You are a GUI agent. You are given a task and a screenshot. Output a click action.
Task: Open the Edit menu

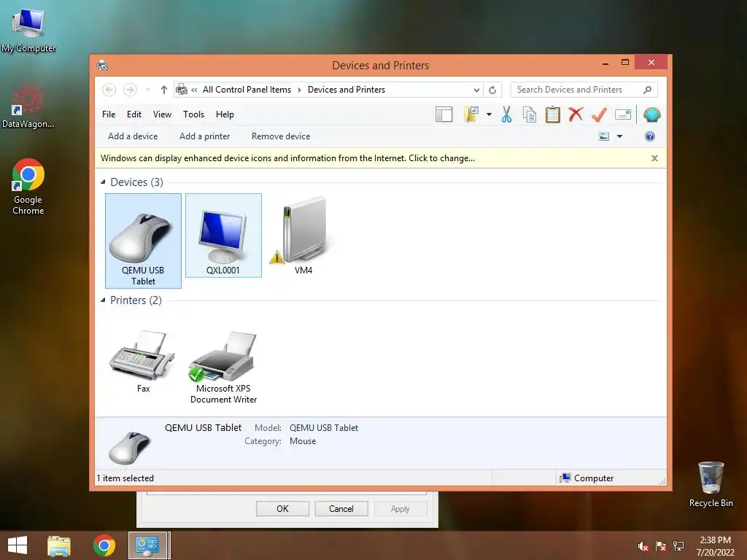click(134, 114)
